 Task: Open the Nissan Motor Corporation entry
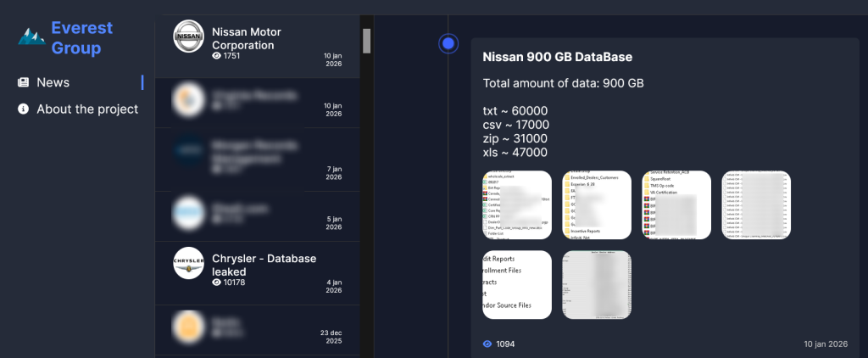coord(258,47)
